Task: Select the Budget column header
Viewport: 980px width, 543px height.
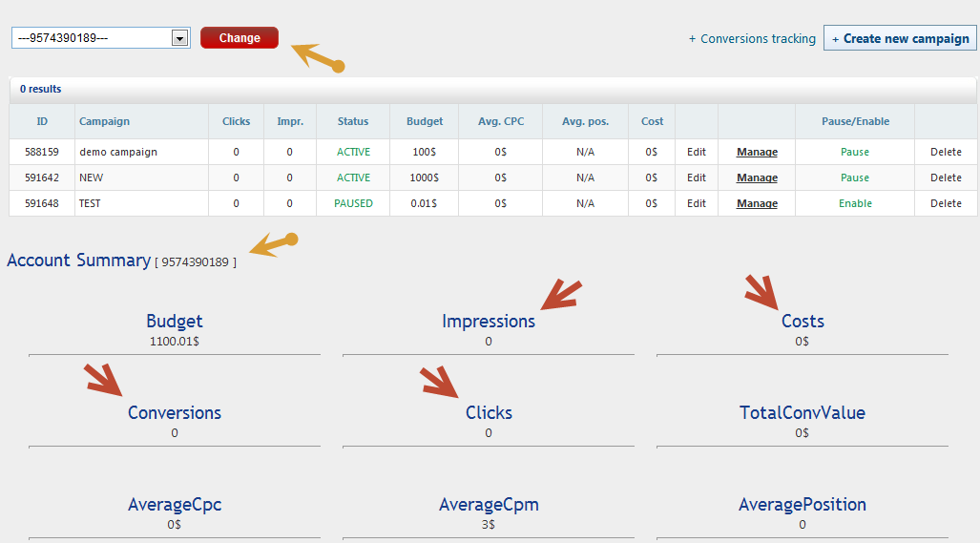Action: [x=425, y=121]
